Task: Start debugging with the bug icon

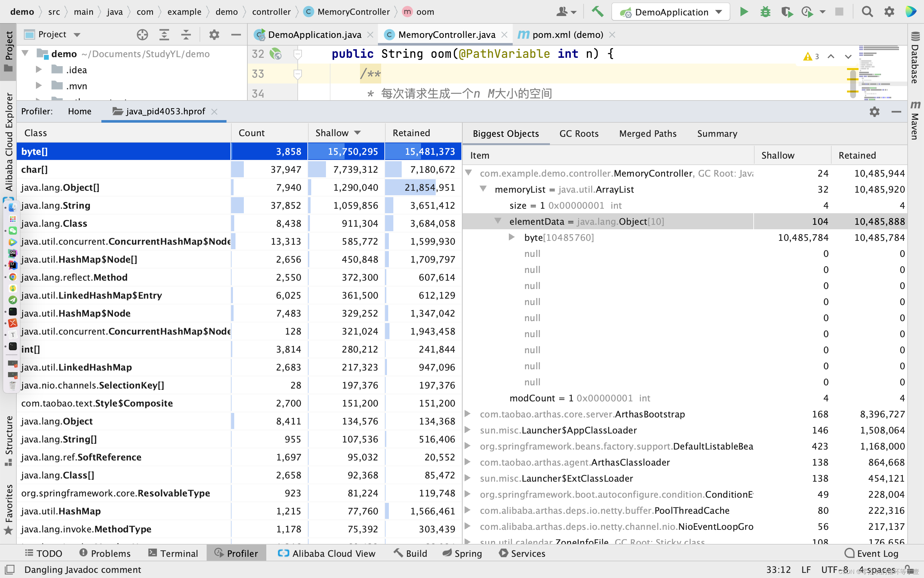Action: click(765, 12)
